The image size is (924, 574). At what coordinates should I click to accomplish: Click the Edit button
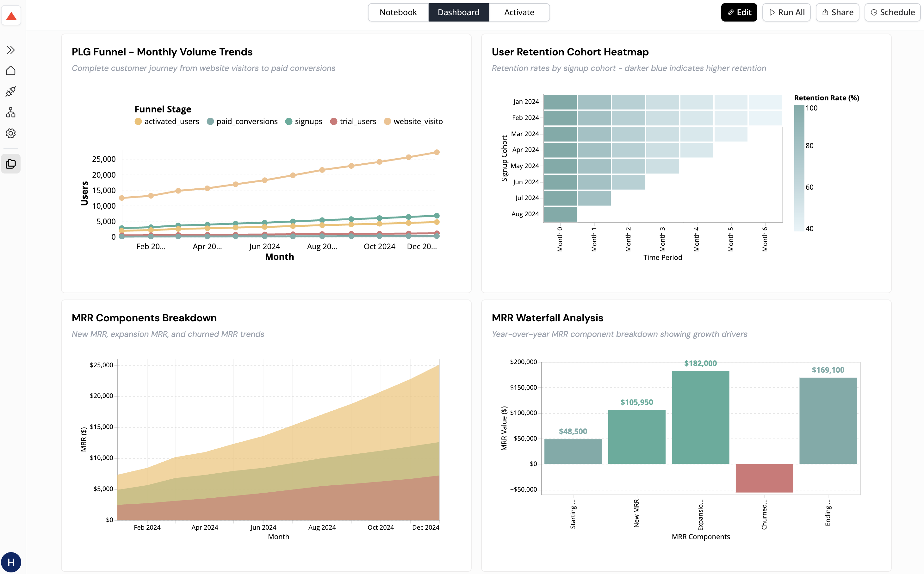[x=739, y=12]
